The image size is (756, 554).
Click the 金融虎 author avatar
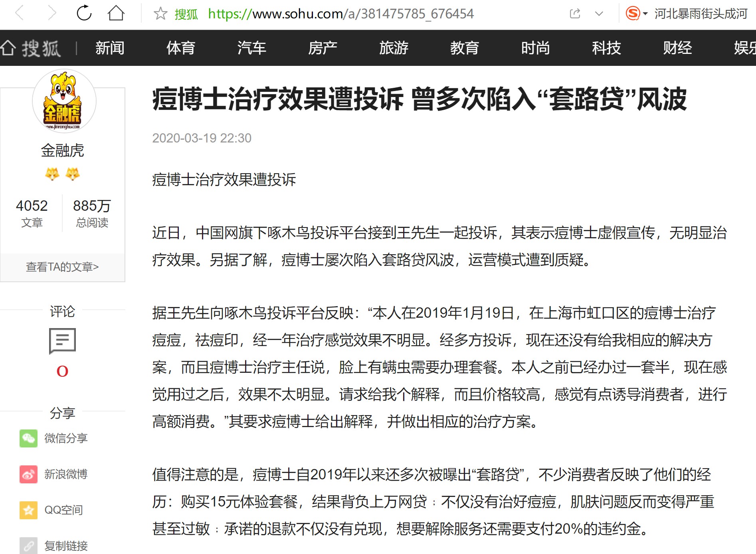63,101
